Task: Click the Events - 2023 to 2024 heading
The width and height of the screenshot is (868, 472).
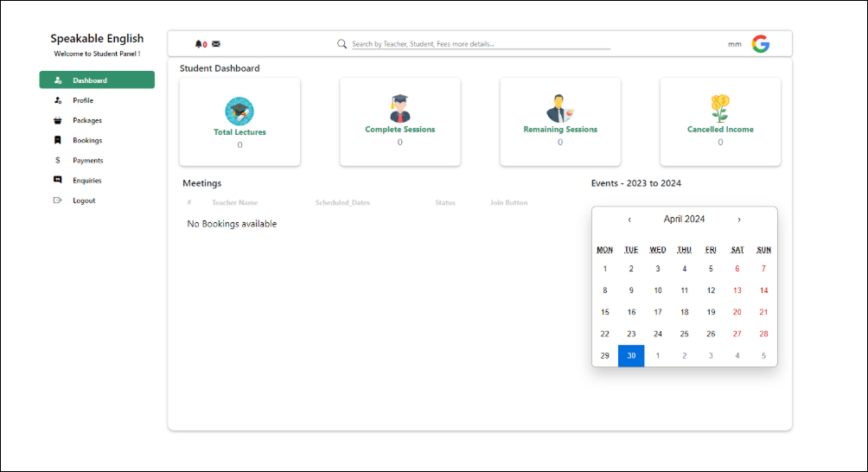Action: coord(636,183)
